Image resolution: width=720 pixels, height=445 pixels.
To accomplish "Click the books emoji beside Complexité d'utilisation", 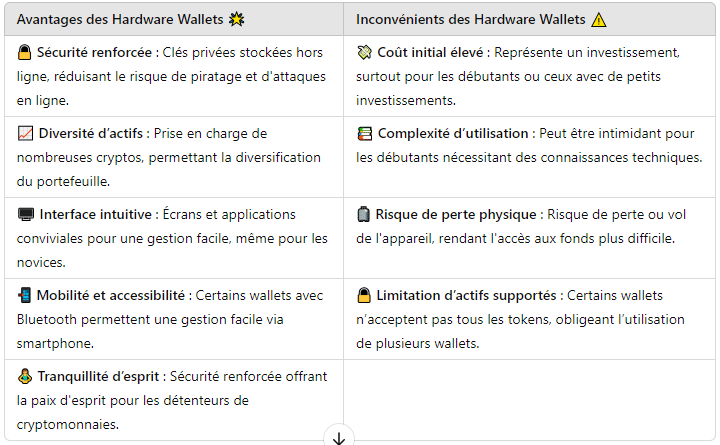I will 365,134.
